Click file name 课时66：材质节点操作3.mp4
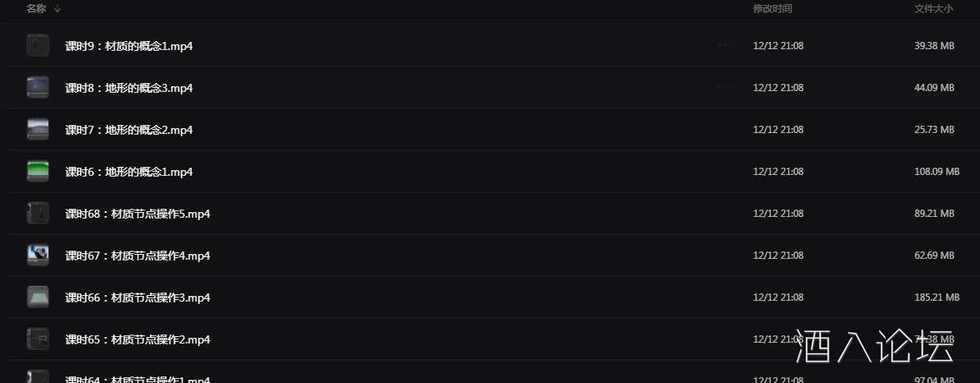The image size is (980, 383). point(138,298)
